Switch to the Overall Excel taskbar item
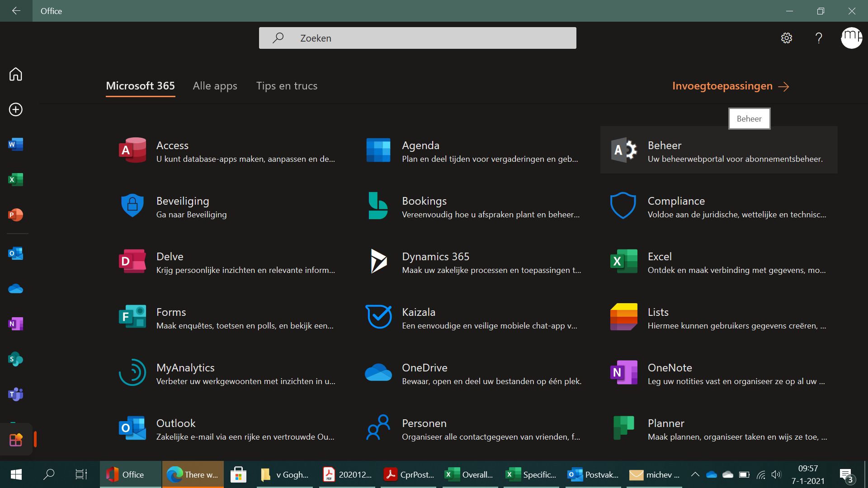 click(470, 474)
